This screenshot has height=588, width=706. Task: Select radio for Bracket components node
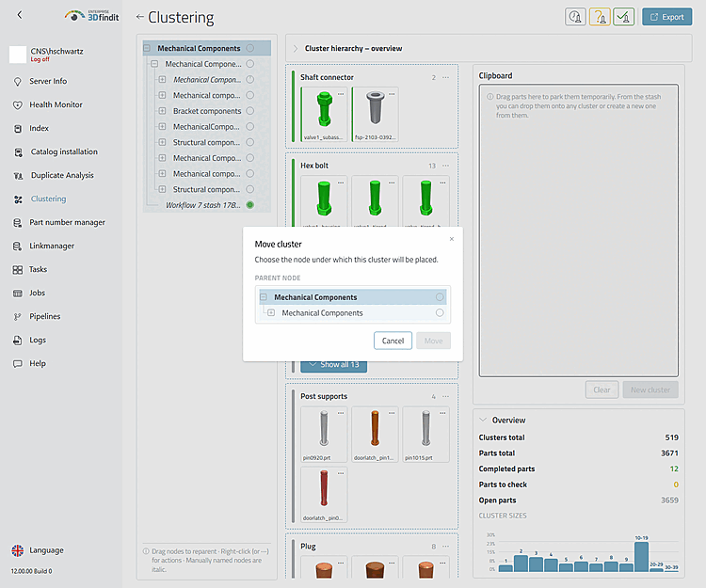coord(249,111)
